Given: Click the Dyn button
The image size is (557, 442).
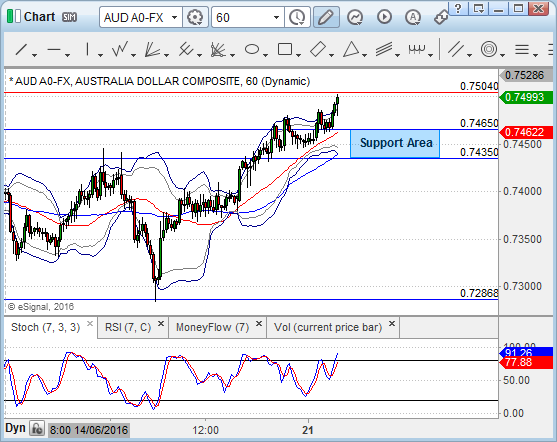Looking at the screenshot, I should click(15, 428).
